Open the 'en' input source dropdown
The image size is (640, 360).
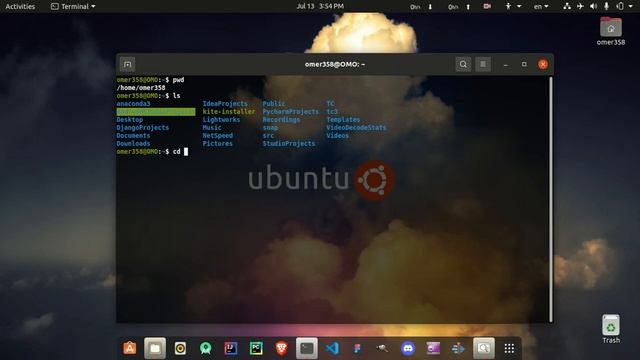click(541, 7)
